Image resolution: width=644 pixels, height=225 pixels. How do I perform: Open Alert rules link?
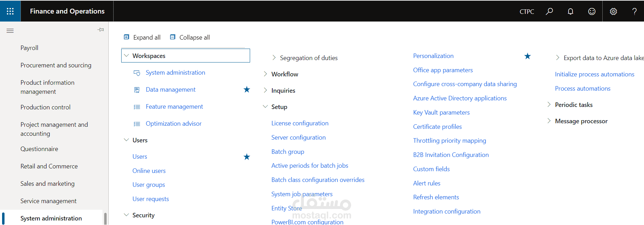click(x=427, y=183)
